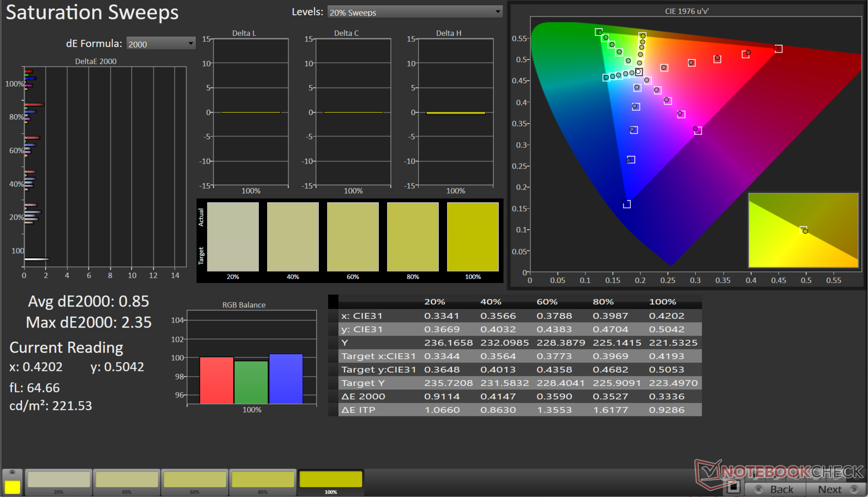The width and height of the screenshot is (868, 497).
Task: Click the yellow color selector square
Action: [x=12, y=487]
